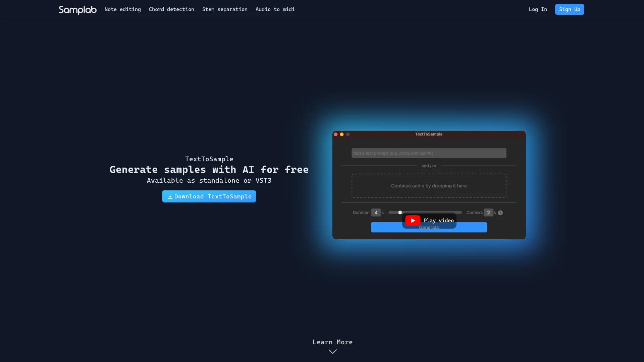Open the Note editing menu item
The image size is (644, 362).
(123, 9)
